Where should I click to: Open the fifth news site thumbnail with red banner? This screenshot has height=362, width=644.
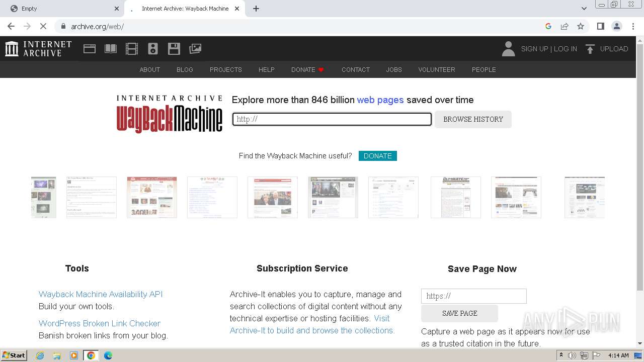pos(273,197)
